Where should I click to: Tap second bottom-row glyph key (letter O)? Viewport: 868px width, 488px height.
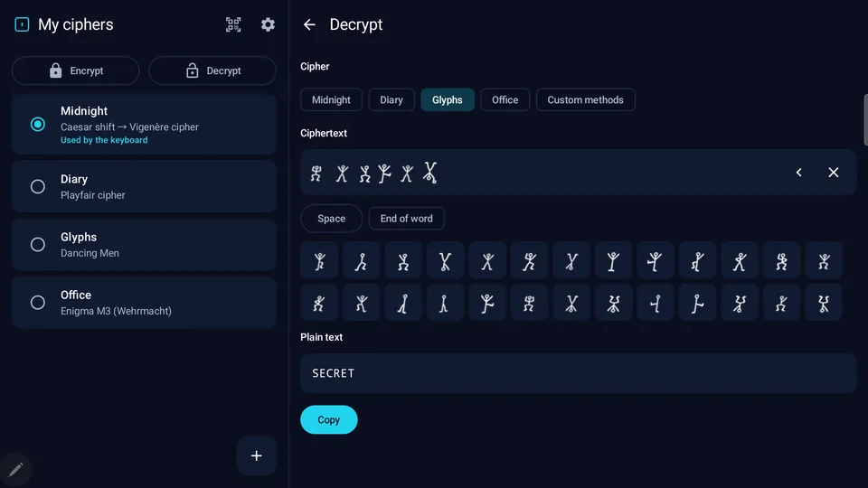362,304
